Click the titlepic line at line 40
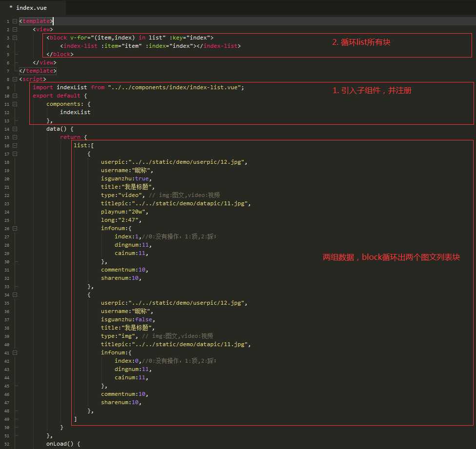Screen dimensions: 476x449 pos(176,344)
